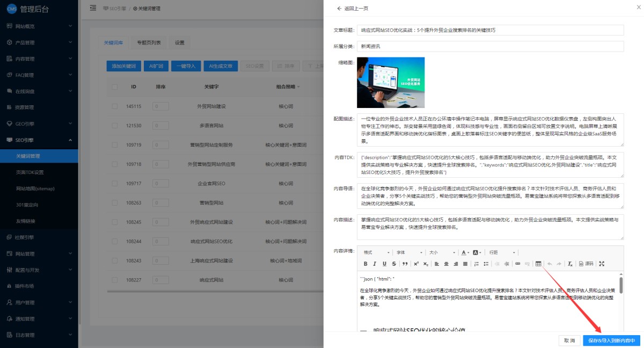Switch to the 专题页列表 tab

tap(149, 43)
